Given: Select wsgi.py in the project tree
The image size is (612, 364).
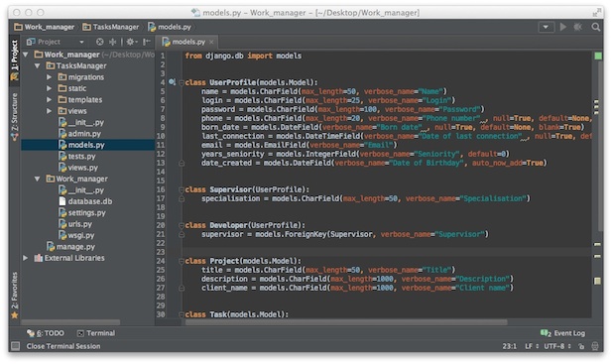Looking at the screenshot, I should click(x=76, y=236).
